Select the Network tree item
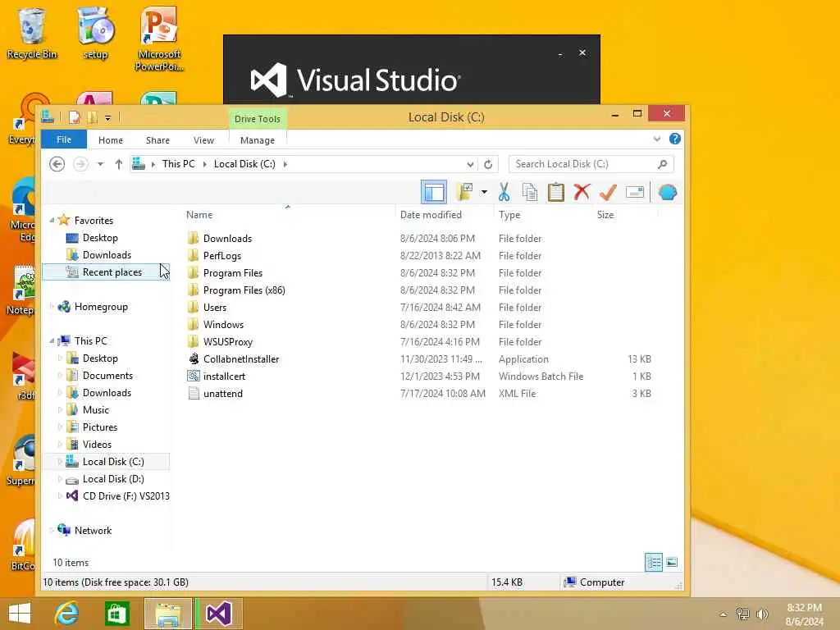Screen dimensions: 840x630 coord(93,531)
